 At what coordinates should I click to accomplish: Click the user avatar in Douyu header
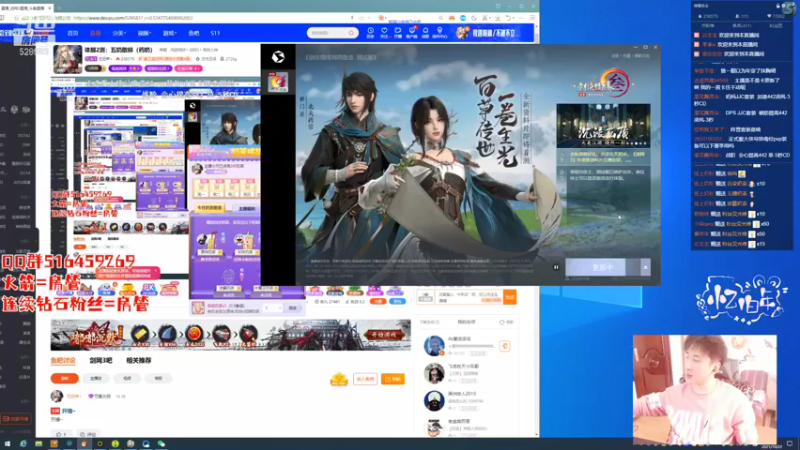point(463,33)
